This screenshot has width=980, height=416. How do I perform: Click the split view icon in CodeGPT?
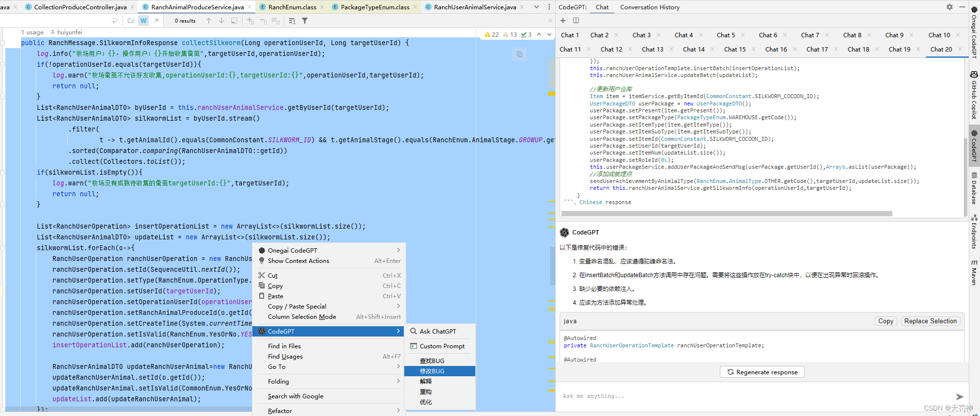point(576,21)
